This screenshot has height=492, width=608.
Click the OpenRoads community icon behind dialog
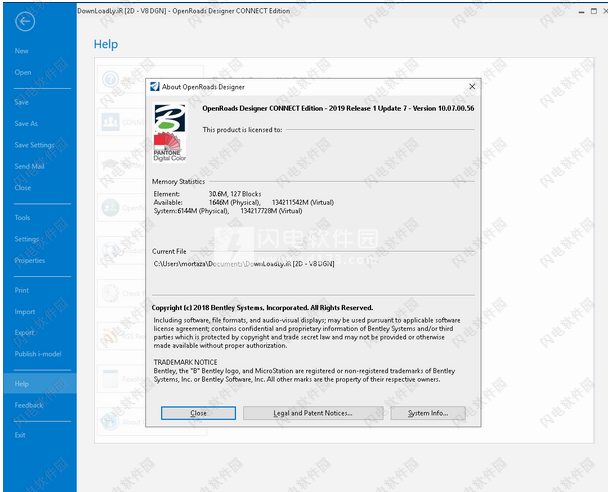tap(110, 208)
